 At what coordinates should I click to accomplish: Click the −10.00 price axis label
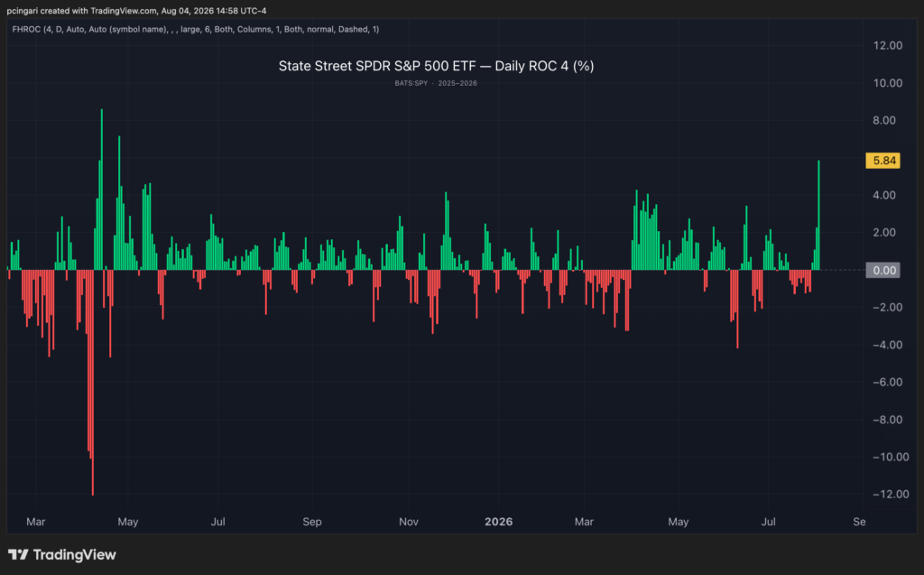tap(891, 457)
